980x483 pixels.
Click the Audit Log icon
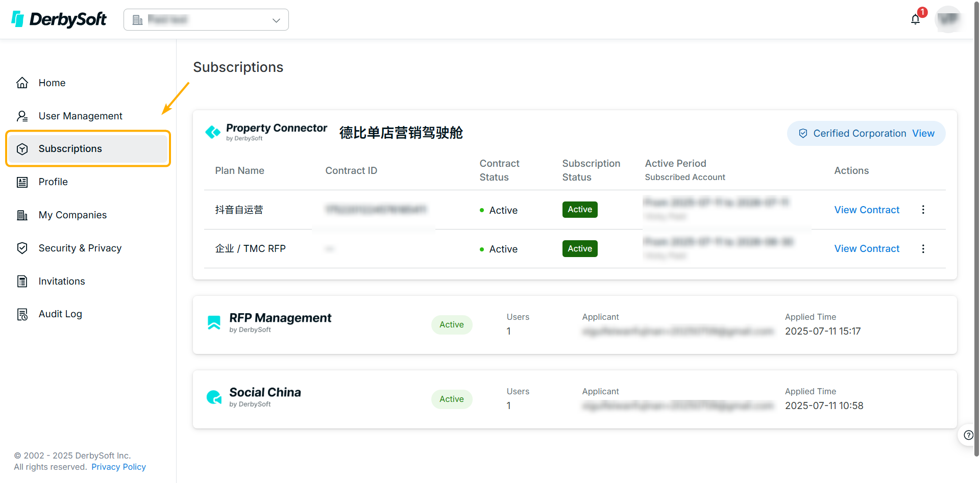tap(22, 314)
